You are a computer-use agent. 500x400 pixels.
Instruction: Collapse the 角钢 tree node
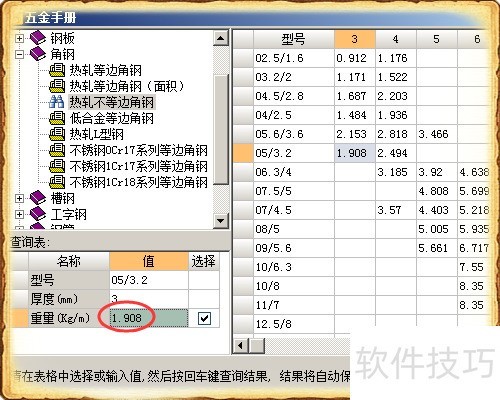click(x=19, y=54)
